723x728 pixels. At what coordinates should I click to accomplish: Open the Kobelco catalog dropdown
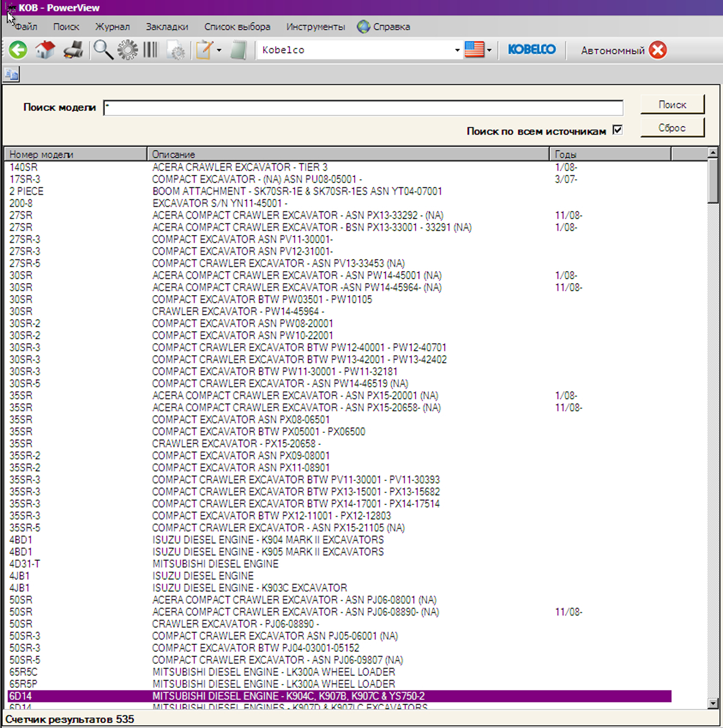coord(457,50)
